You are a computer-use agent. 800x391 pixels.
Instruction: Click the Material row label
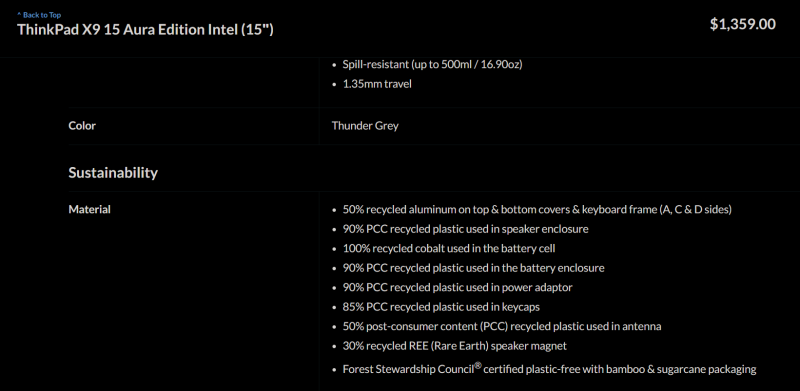click(89, 209)
